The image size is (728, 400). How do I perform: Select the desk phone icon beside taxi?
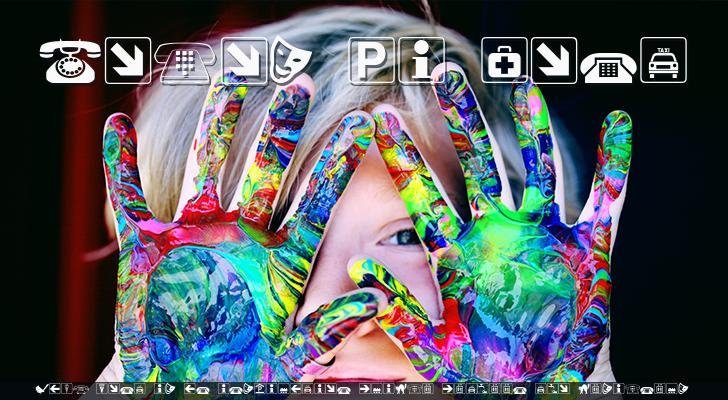[x=608, y=64]
